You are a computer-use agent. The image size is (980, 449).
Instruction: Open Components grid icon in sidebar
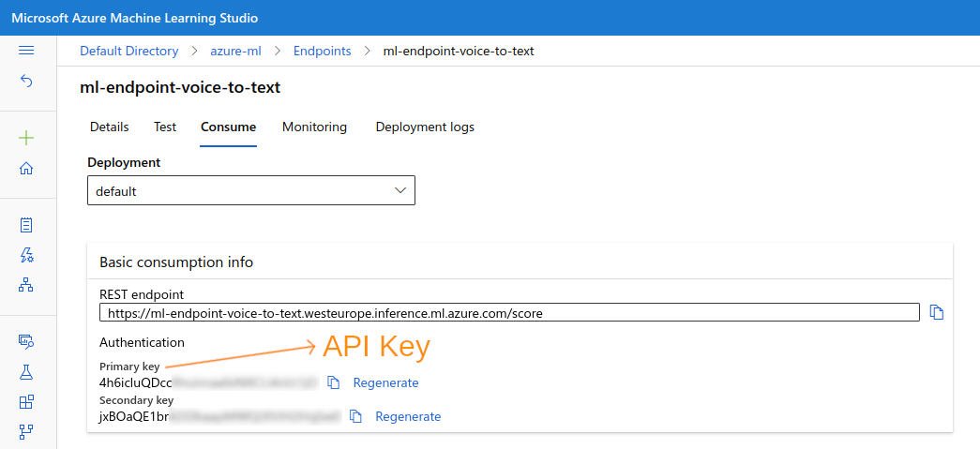point(26,401)
